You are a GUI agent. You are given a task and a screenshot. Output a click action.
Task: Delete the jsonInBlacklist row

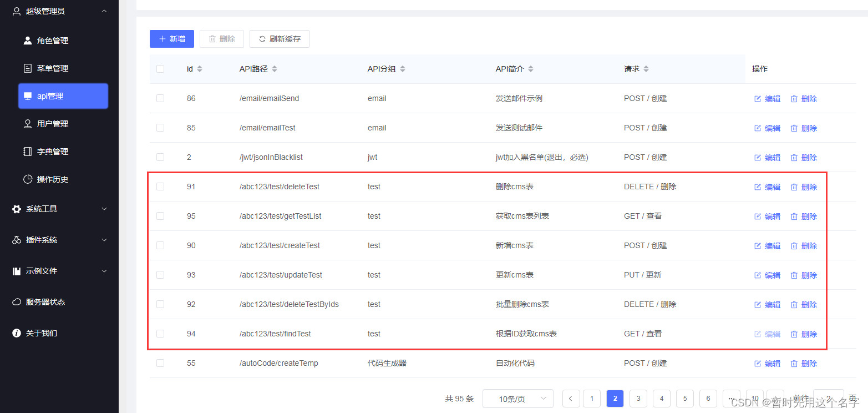[x=804, y=158]
